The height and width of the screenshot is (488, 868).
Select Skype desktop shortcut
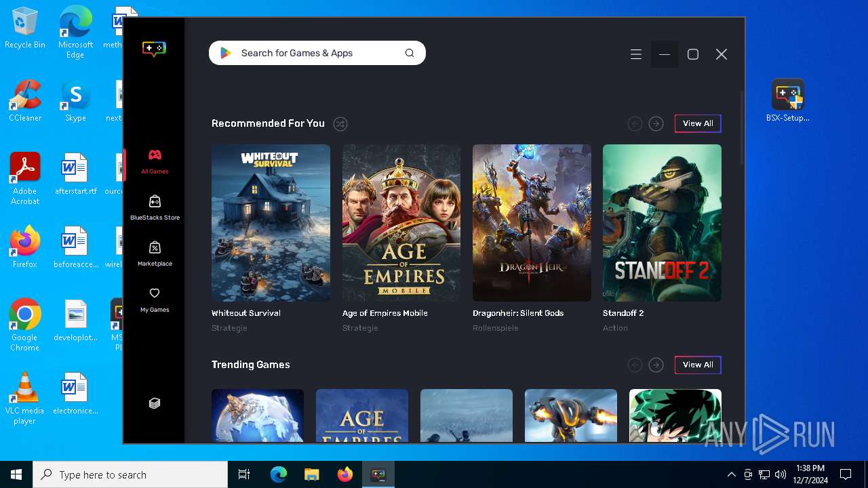(75, 101)
